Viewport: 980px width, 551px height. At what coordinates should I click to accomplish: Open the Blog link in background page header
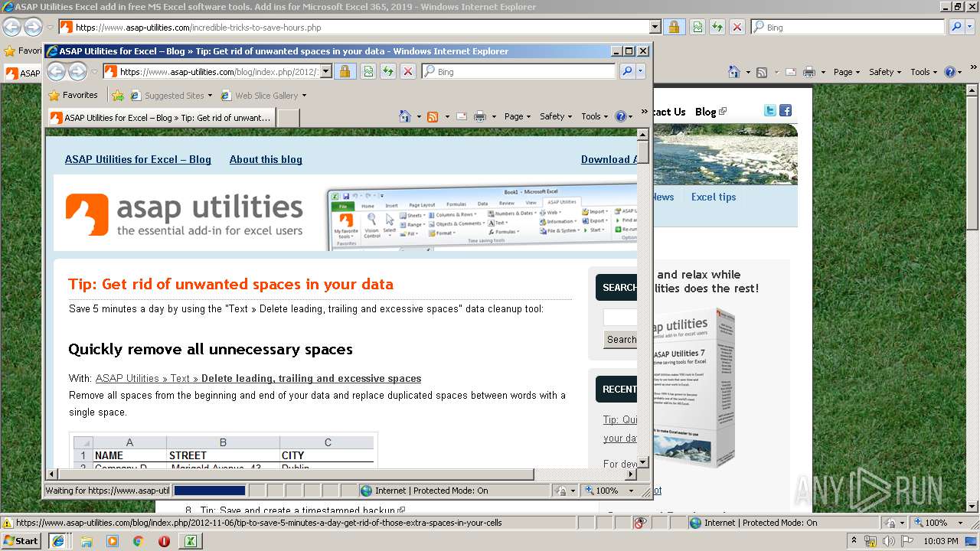710,112
